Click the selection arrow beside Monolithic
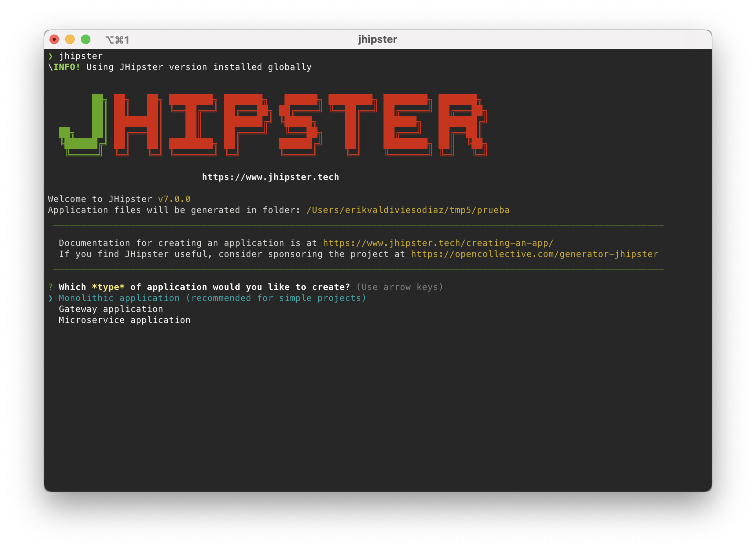The height and width of the screenshot is (550, 756). coord(51,298)
